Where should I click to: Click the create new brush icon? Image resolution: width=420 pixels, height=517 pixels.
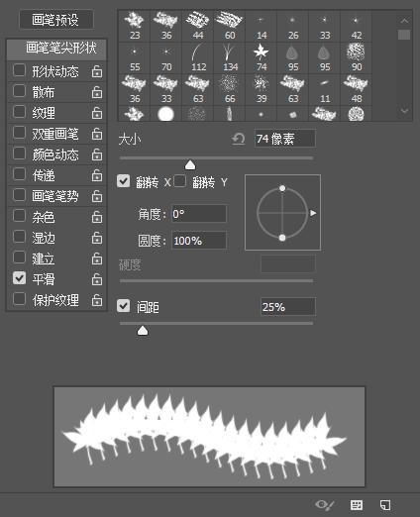[x=385, y=504]
